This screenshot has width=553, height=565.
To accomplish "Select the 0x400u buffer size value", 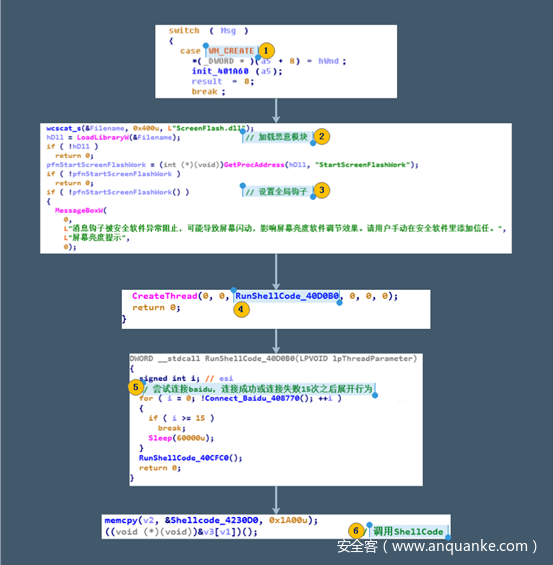I will pos(146,128).
